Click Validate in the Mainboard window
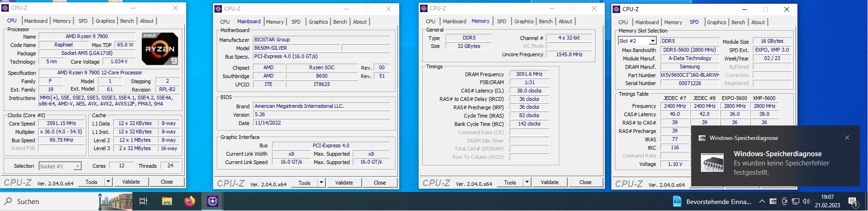Viewport: 868px width, 211px height. pyautogui.click(x=344, y=183)
